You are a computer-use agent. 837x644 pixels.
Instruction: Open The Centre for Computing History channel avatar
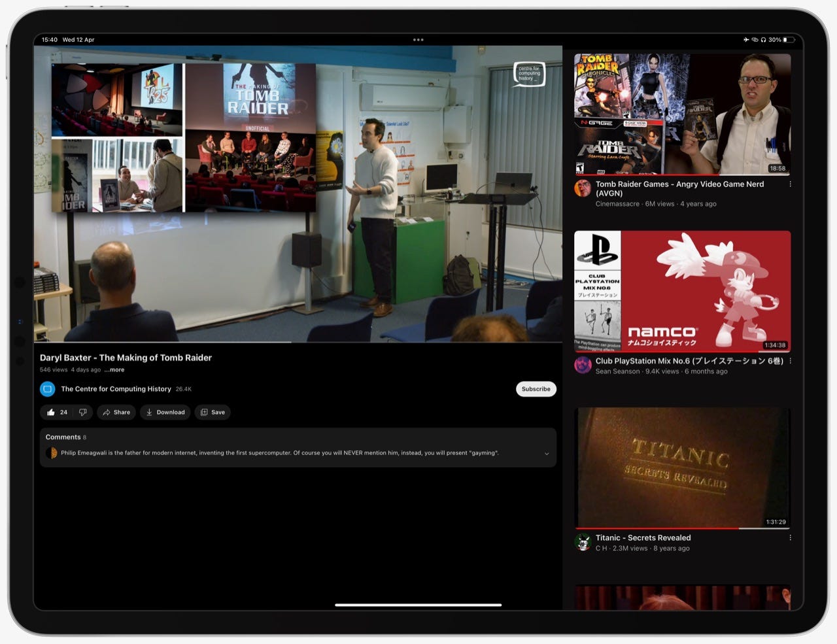tap(47, 389)
